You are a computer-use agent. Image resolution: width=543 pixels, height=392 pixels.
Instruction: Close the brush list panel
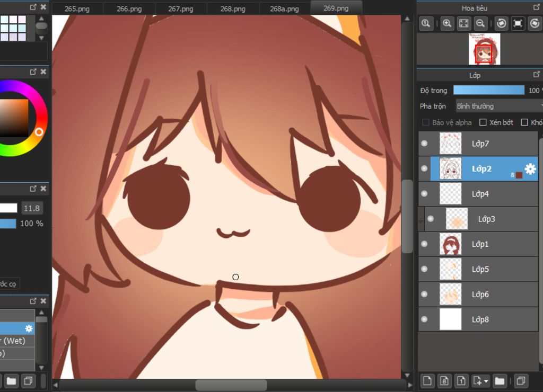click(43, 301)
